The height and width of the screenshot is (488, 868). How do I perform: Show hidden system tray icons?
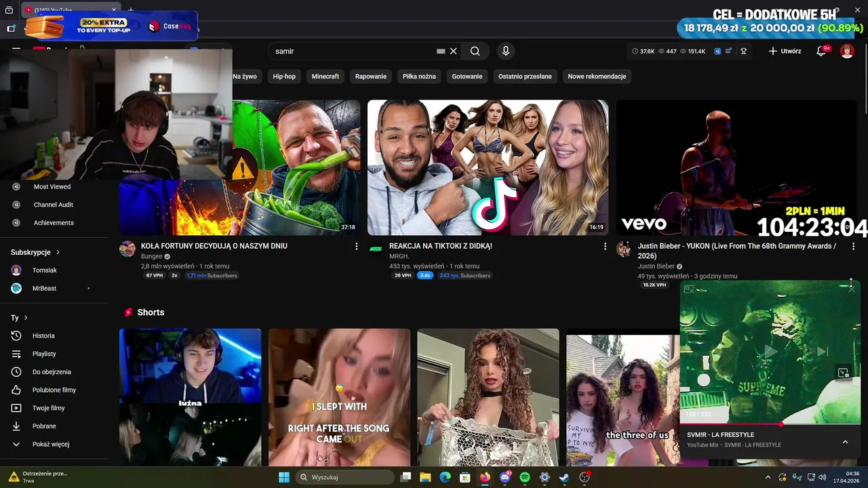(768, 477)
